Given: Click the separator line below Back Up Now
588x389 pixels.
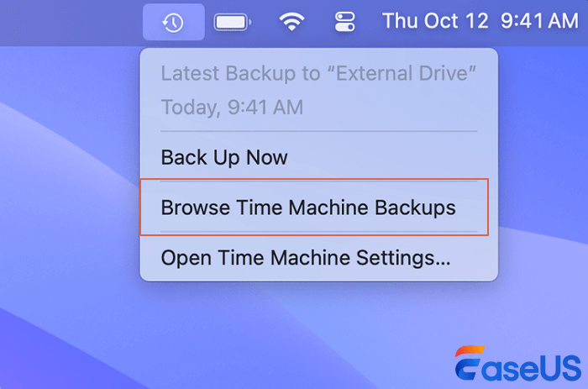Looking at the screenshot, I should pos(319,181).
